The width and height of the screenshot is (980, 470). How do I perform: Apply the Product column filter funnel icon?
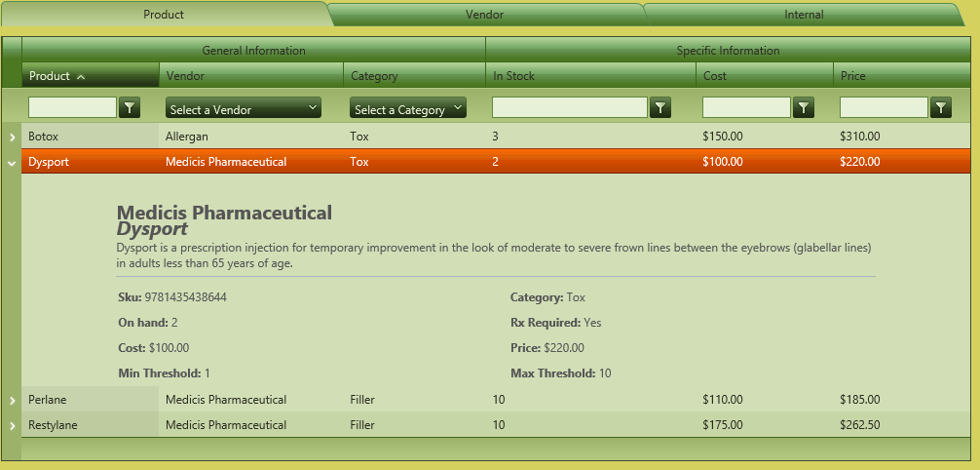pyautogui.click(x=130, y=107)
